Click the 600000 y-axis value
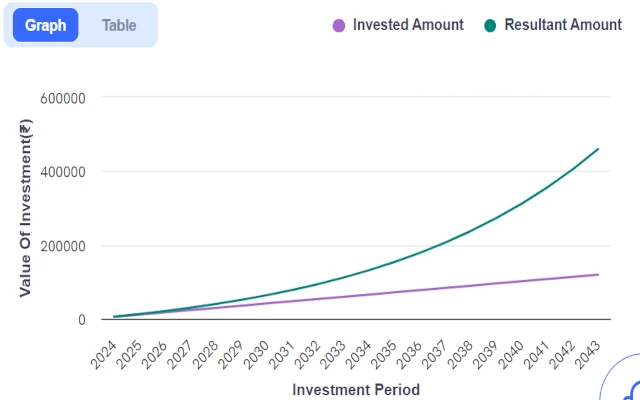Image resolution: width=640 pixels, height=400 pixels. [x=62, y=98]
